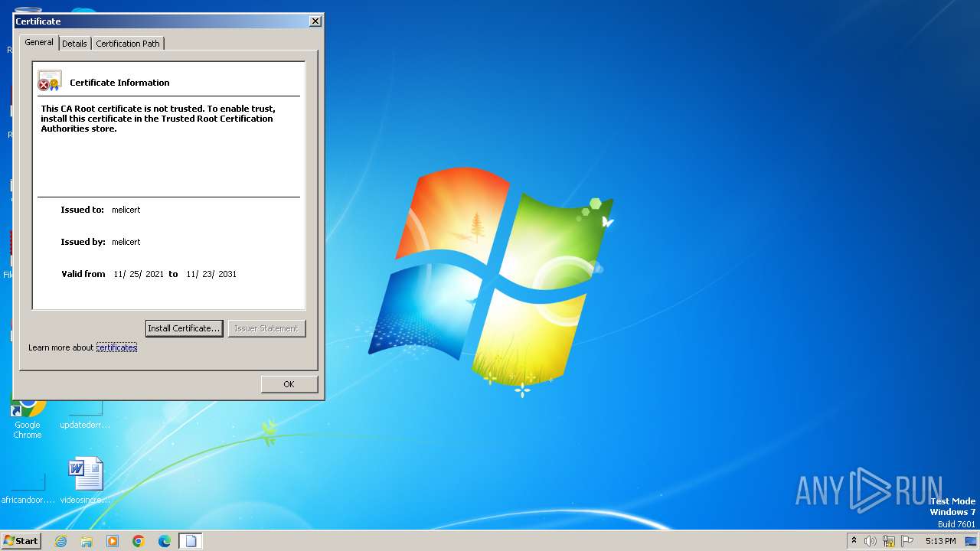
Task: Switch to the Details tab
Action: [74, 44]
